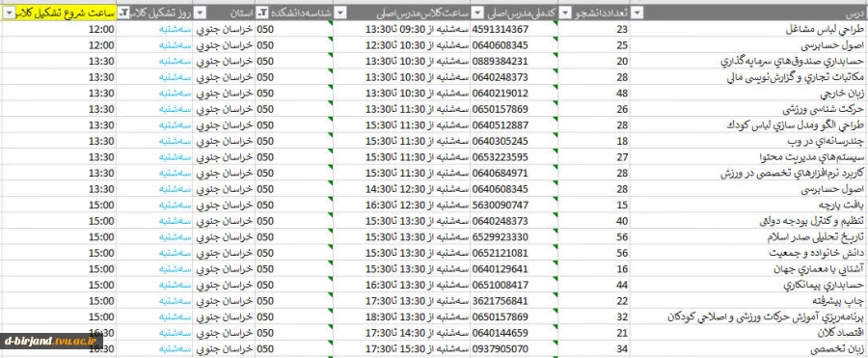
Task: Select student count 40 in بودجه دولتي row
Action: pos(594,222)
